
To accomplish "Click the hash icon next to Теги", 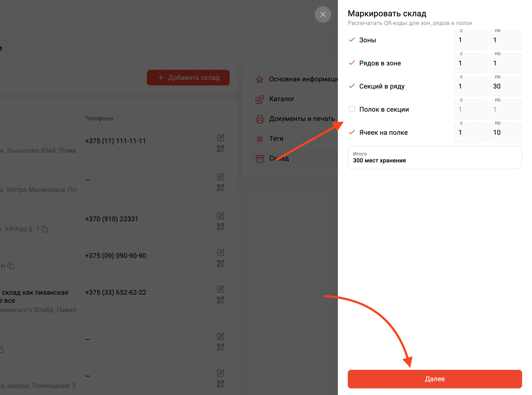I will 260,139.
